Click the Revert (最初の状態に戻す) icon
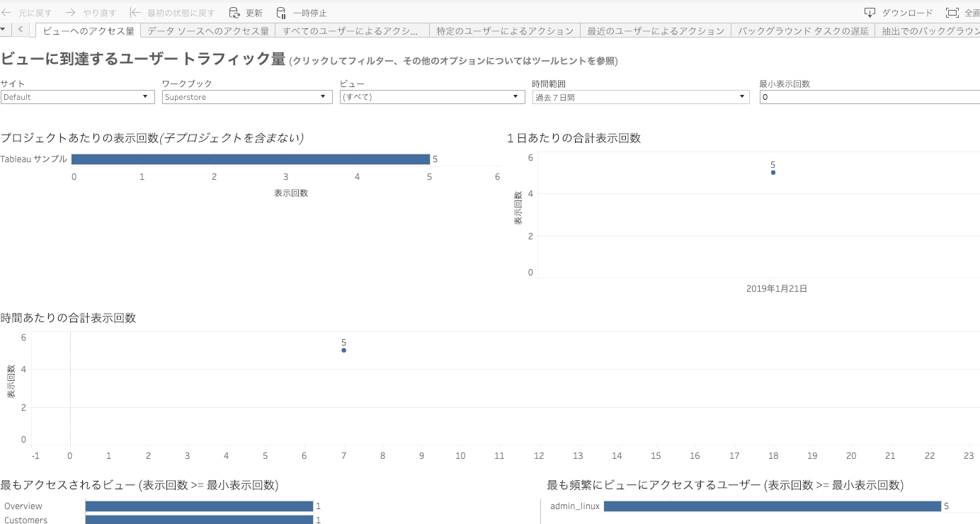This screenshot has height=524, width=980. click(135, 13)
